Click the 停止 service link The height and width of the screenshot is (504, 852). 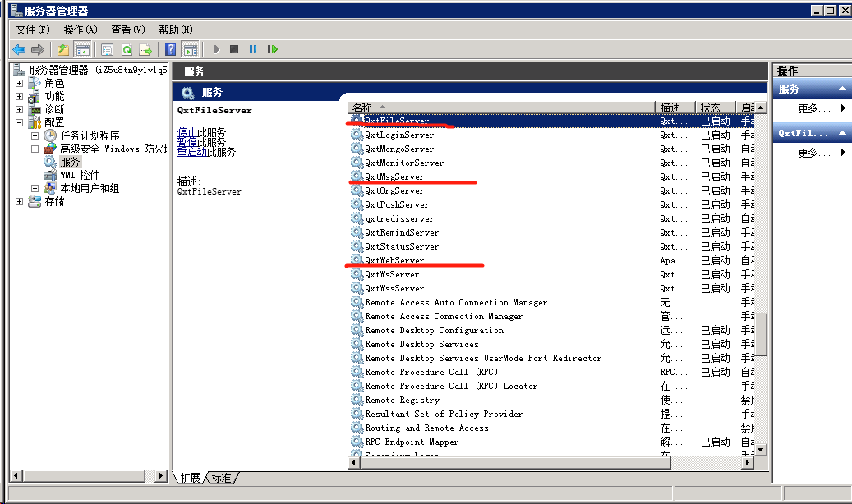click(187, 132)
